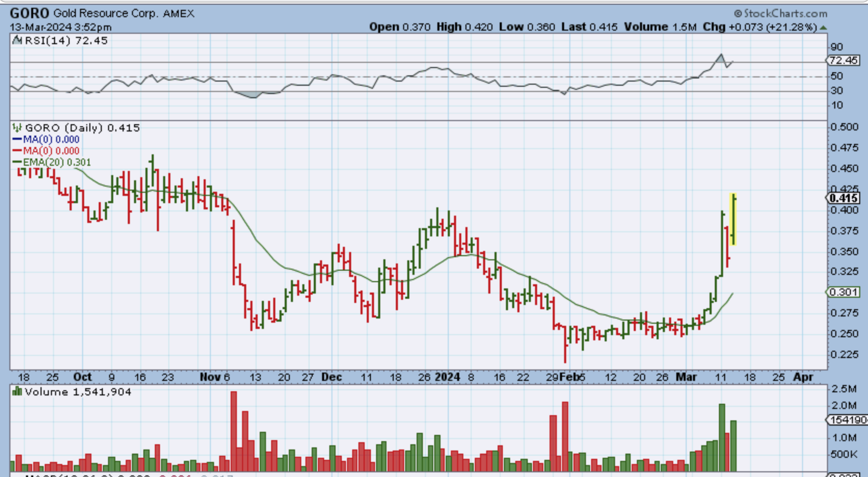The image size is (868, 477).
Task: Click the 0.500 price axis label
Action: (844, 127)
